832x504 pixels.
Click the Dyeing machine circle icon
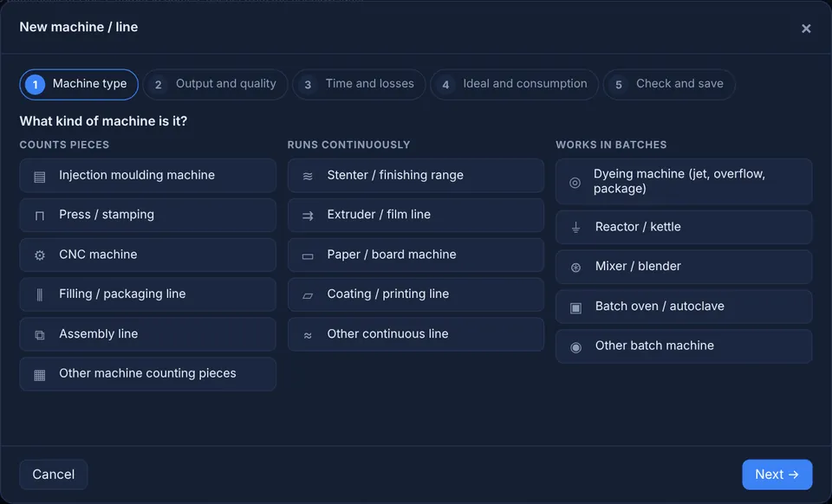coord(575,183)
